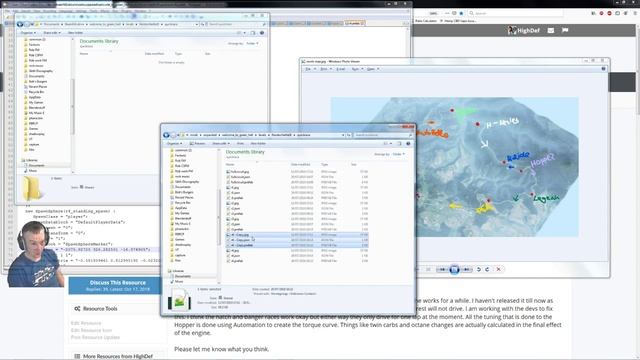Screen dimensions: 640x360
Task: Click Back arrow in front Explorer window
Action: click(x=166, y=135)
